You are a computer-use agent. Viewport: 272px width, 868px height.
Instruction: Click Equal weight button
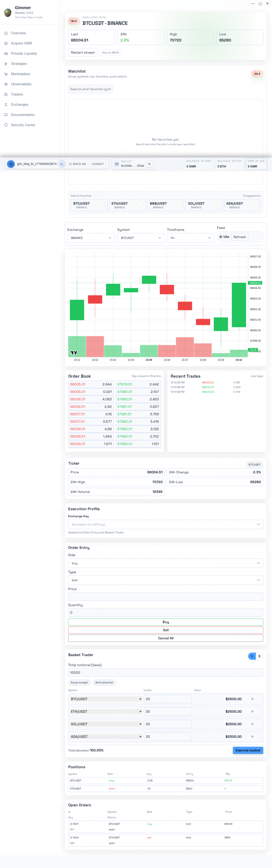79,683
